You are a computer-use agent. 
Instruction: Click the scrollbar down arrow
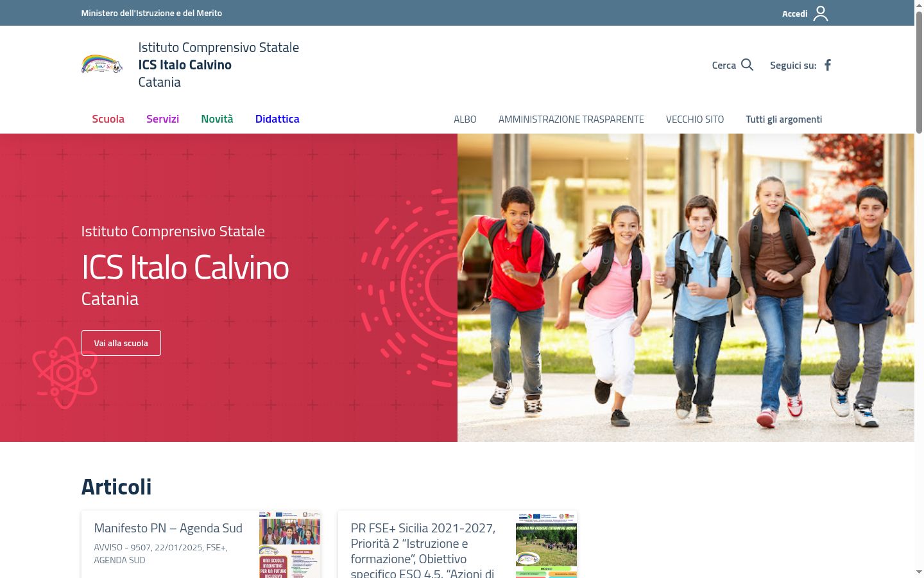pos(919,572)
